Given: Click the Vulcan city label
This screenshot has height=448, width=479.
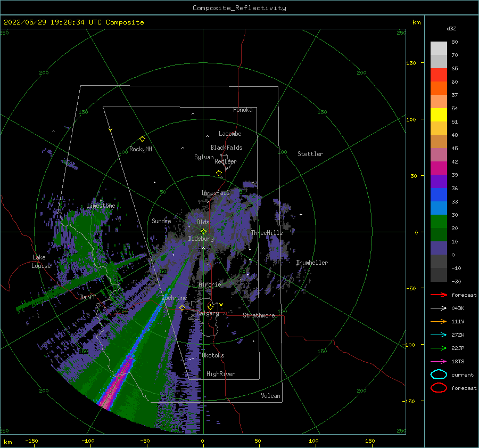Looking at the screenshot, I should [x=270, y=396].
